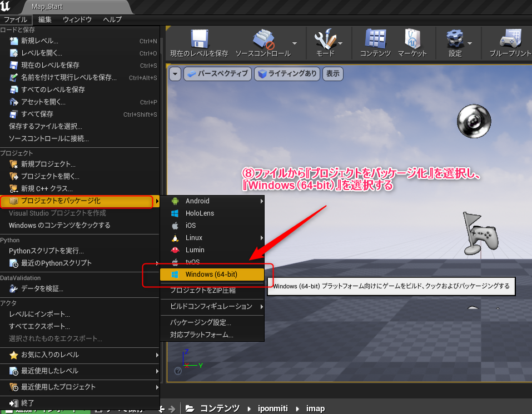This screenshot has height=414, width=532.
Task: Open the Edit menu in menu bar
Action: click(x=44, y=19)
